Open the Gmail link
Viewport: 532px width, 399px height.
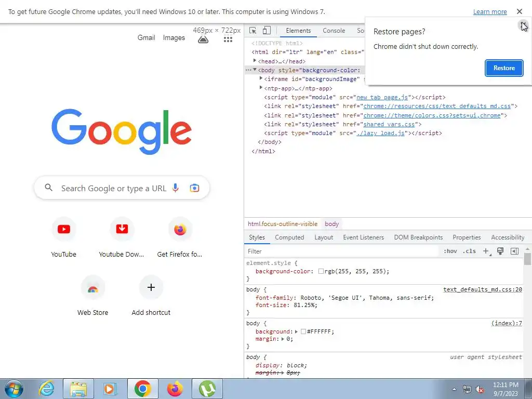146,37
